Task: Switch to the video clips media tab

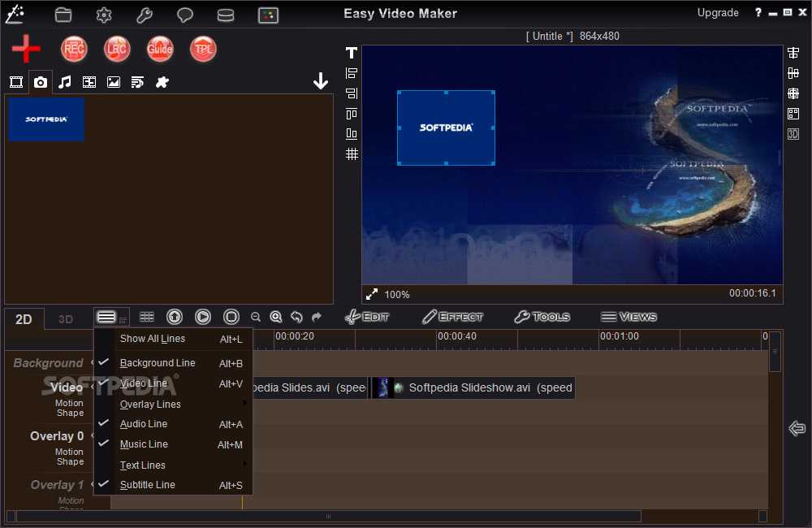Action: [16, 82]
